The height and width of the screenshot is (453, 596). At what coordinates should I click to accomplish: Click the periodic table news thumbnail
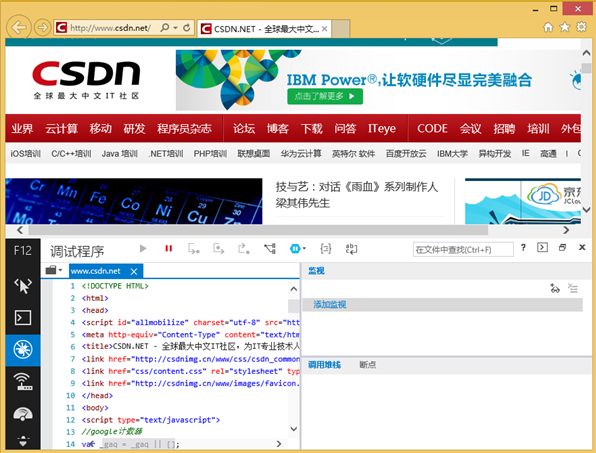(x=134, y=201)
